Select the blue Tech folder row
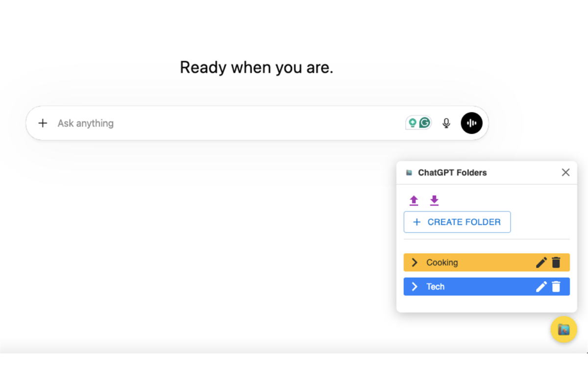588x368 pixels. tap(487, 287)
